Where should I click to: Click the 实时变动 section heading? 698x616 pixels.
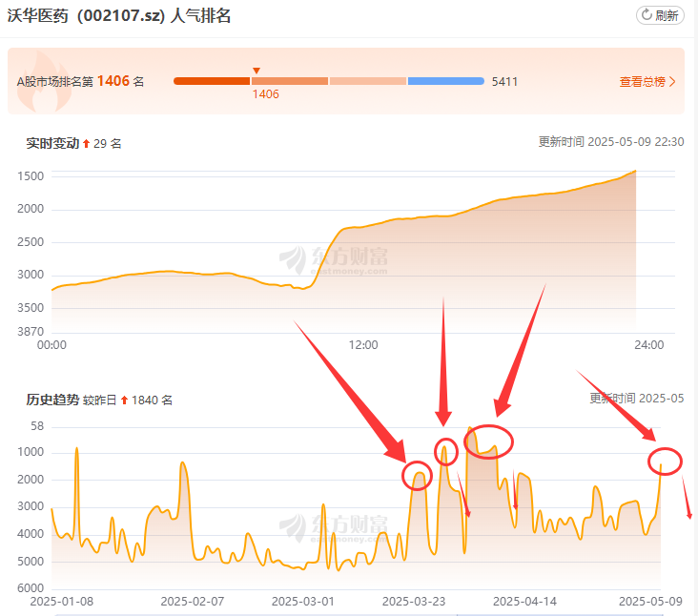tap(52, 143)
